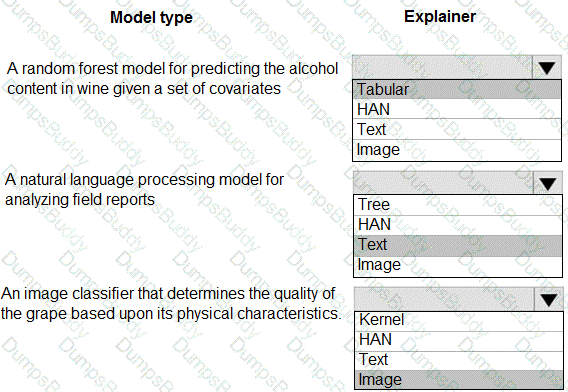
Task: Select Image for the grape image classifier
Action: [459, 380]
